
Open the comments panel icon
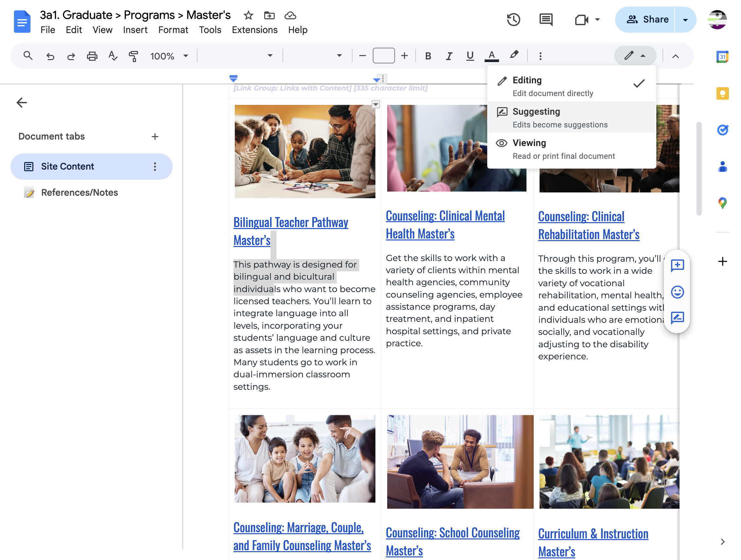(546, 19)
